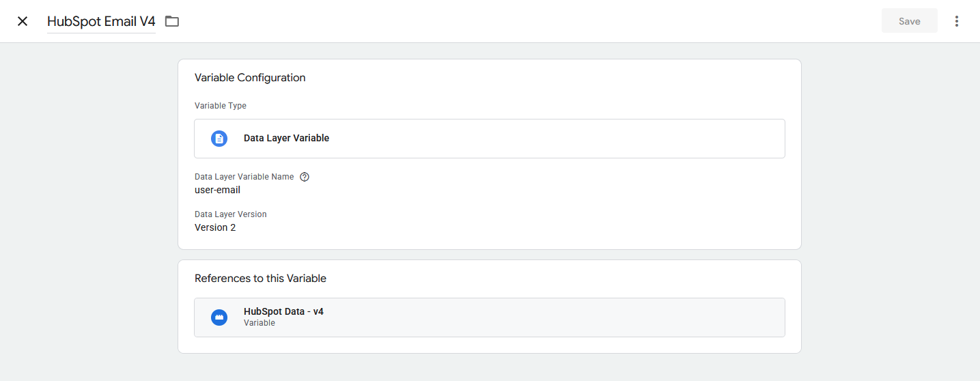Screen dimensions: 980x381
Task: Open the HubSpot Data - v4 reference
Action: [490, 317]
